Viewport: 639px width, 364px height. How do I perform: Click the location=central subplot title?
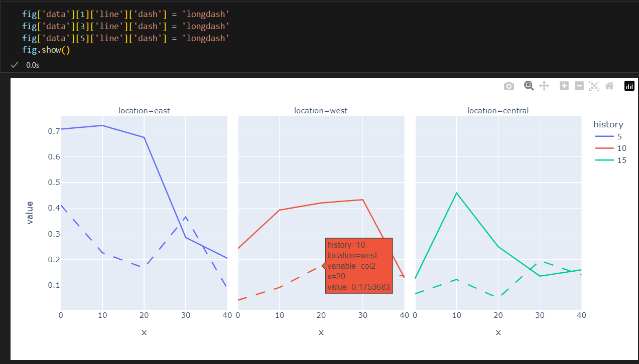(498, 110)
